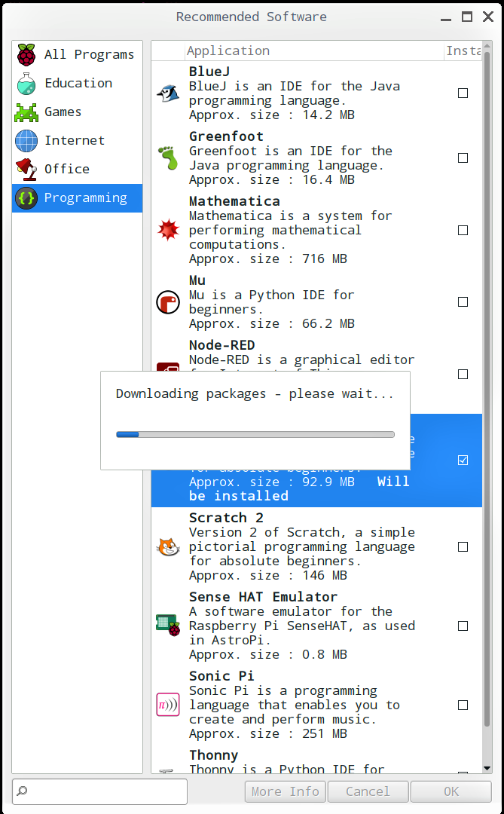Click the Sonic Pi icon
This screenshot has width=504, height=814.
tap(168, 705)
